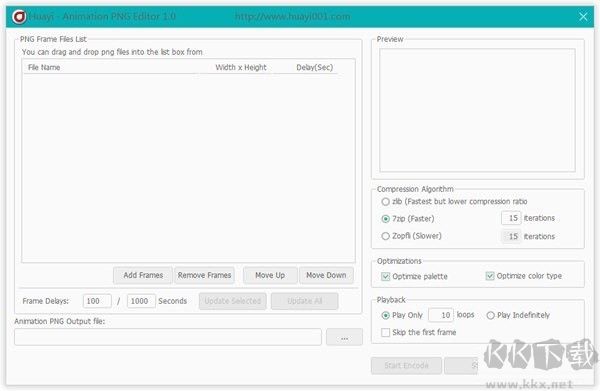Enable Skip the first frame
This screenshot has width=600, height=391.
click(385, 332)
